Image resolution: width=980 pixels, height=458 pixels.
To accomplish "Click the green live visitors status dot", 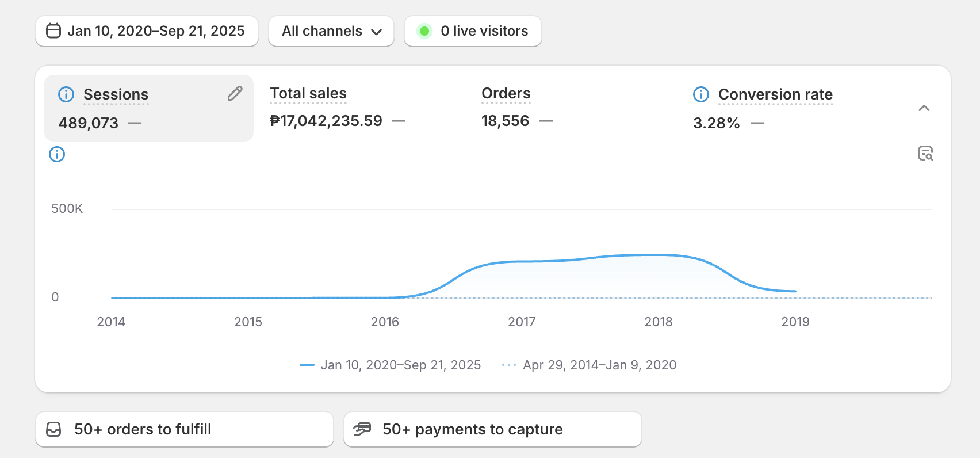I will coord(424,31).
